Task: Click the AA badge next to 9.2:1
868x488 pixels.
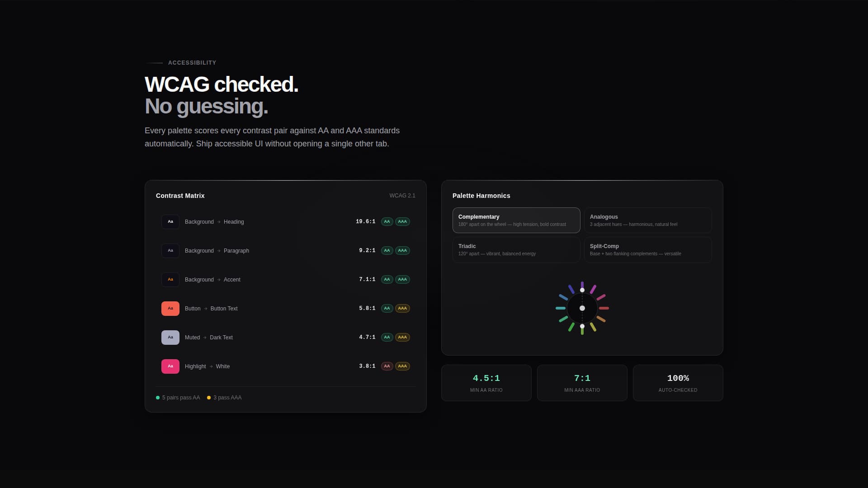Action: pyautogui.click(x=387, y=251)
